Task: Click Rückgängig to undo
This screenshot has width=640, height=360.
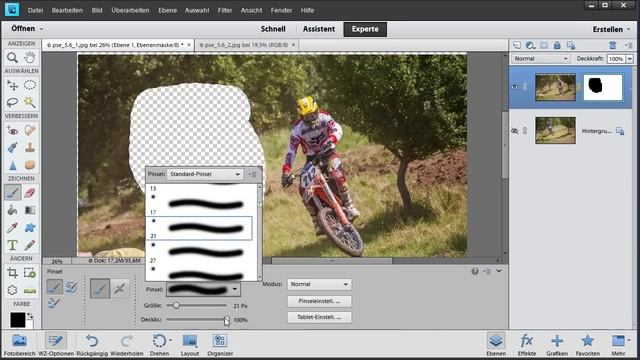Action: click(x=92, y=344)
